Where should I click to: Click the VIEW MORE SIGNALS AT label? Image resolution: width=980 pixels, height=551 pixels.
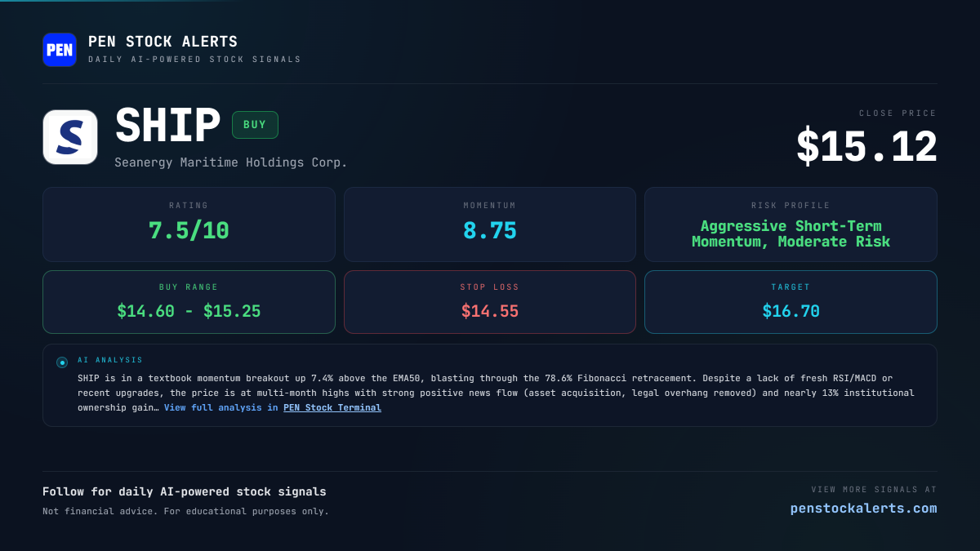tap(874, 490)
